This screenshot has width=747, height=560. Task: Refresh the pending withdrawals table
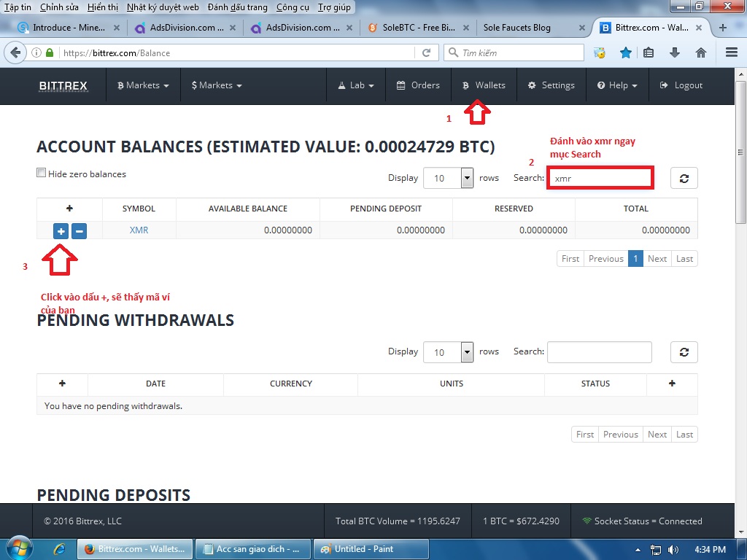(x=684, y=352)
